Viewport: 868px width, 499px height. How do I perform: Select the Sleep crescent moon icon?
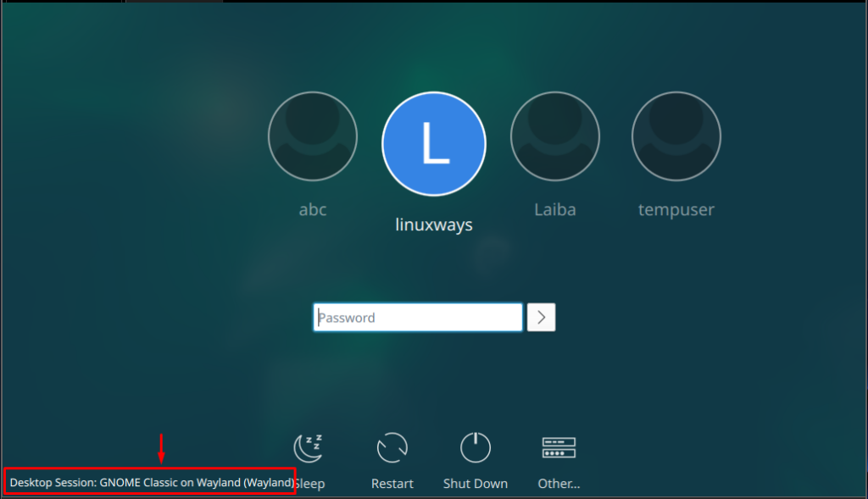(x=309, y=446)
